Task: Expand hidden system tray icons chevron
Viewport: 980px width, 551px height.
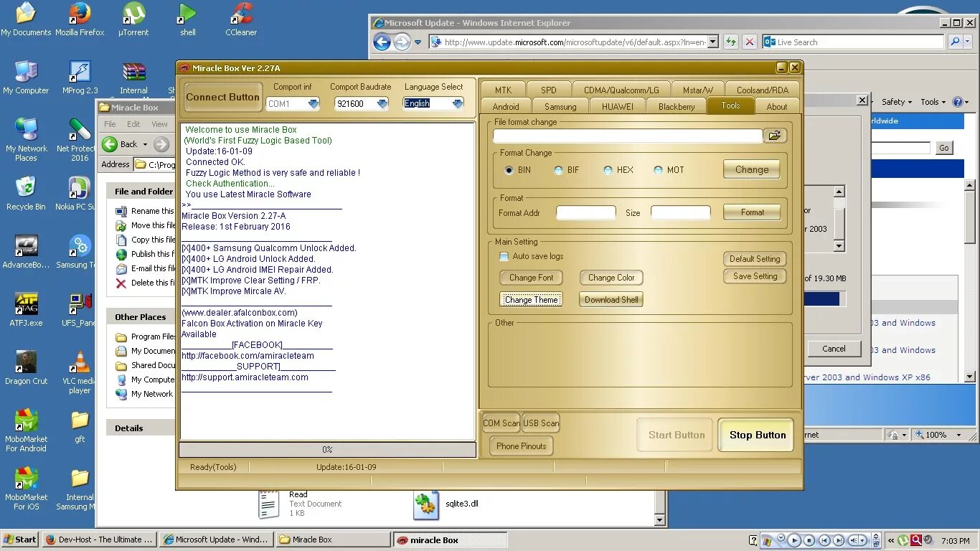Action: coord(892,540)
